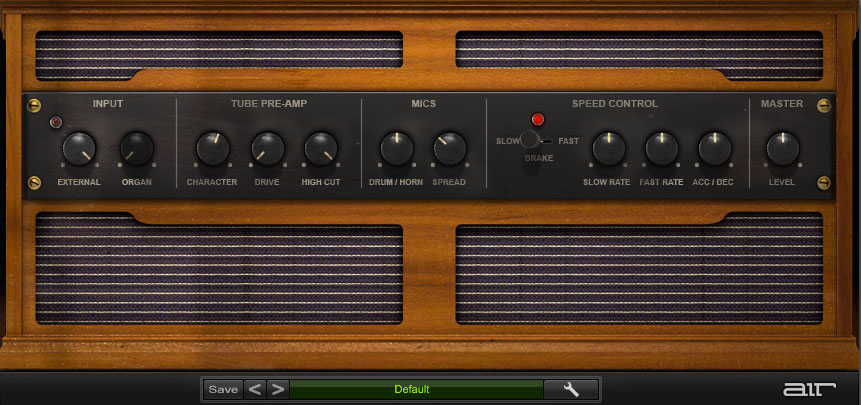The width and height of the screenshot is (861, 405).
Task: Click the Slow Rate knob
Action: (x=607, y=150)
